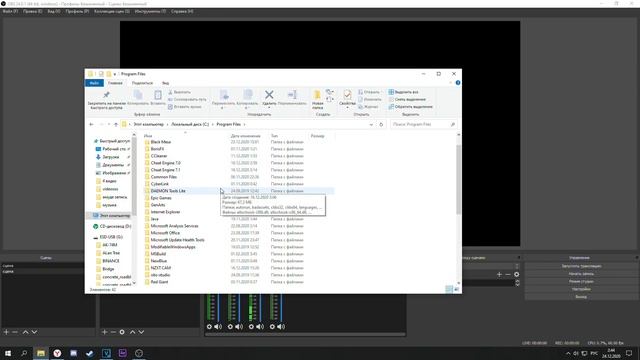Click Select all (Выделить все) in ribbon
The height and width of the screenshot is (360, 640).
click(403, 92)
